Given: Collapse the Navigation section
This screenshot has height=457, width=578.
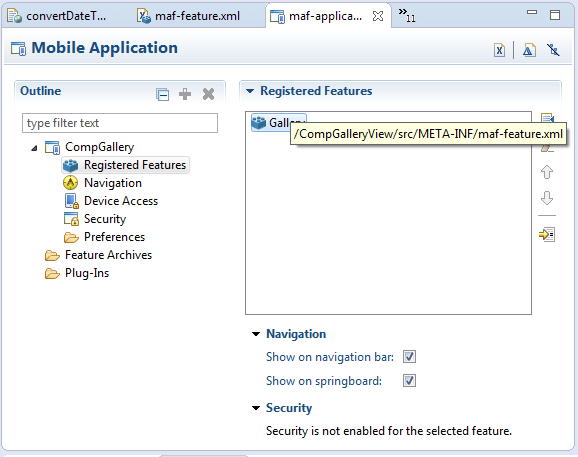Looking at the screenshot, I should coord(256,334).
